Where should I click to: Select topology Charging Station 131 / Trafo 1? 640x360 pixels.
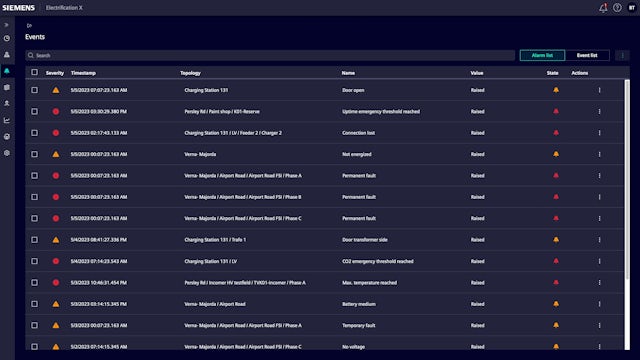tap(215, 240)
